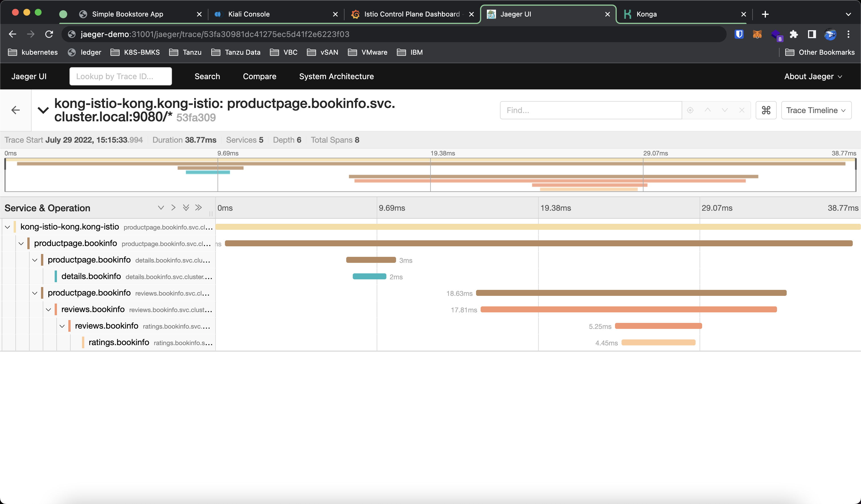Viewport: 861px width, 504px height.
Task: Click the 5.25ms reviews.bookinfo span bar
Action: tap(658, 326)
